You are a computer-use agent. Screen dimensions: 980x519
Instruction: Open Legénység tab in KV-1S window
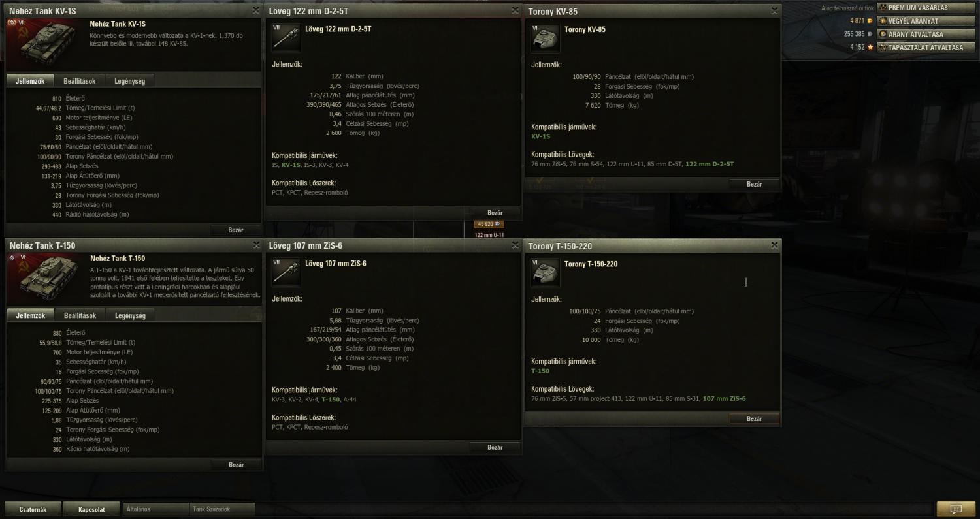(x=130, y=81)
